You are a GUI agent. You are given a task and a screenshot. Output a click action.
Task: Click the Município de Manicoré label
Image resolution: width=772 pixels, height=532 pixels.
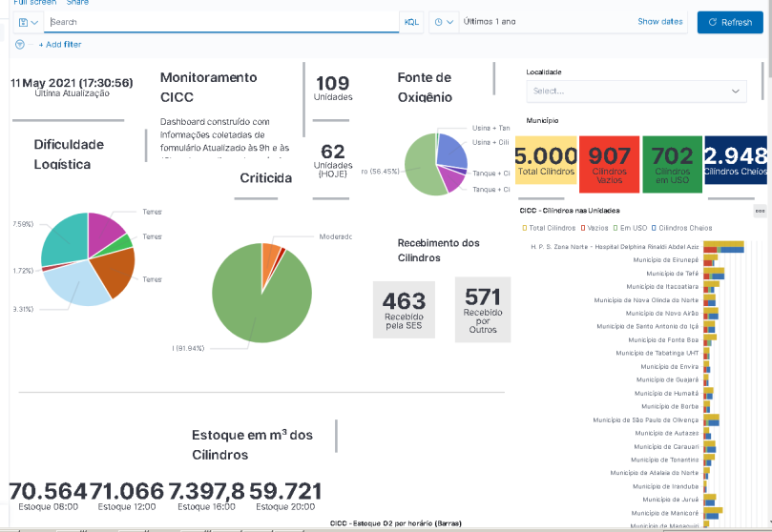665,513
